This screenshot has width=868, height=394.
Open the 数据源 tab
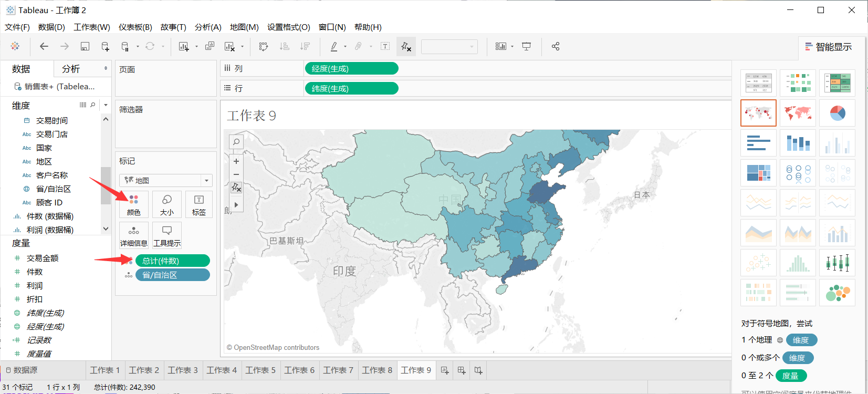point(22,370)
